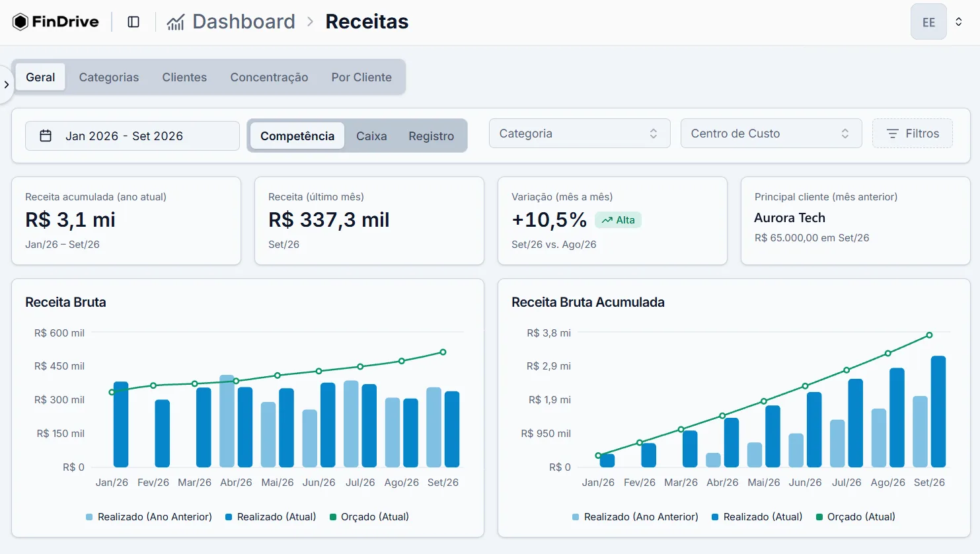980x554 pixels.
Task: Click the EE user avatar
Action: tap(928, 22)
